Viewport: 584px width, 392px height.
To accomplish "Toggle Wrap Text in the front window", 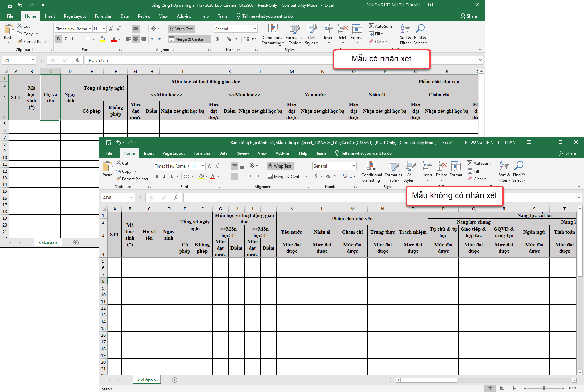I will [280, 166].
